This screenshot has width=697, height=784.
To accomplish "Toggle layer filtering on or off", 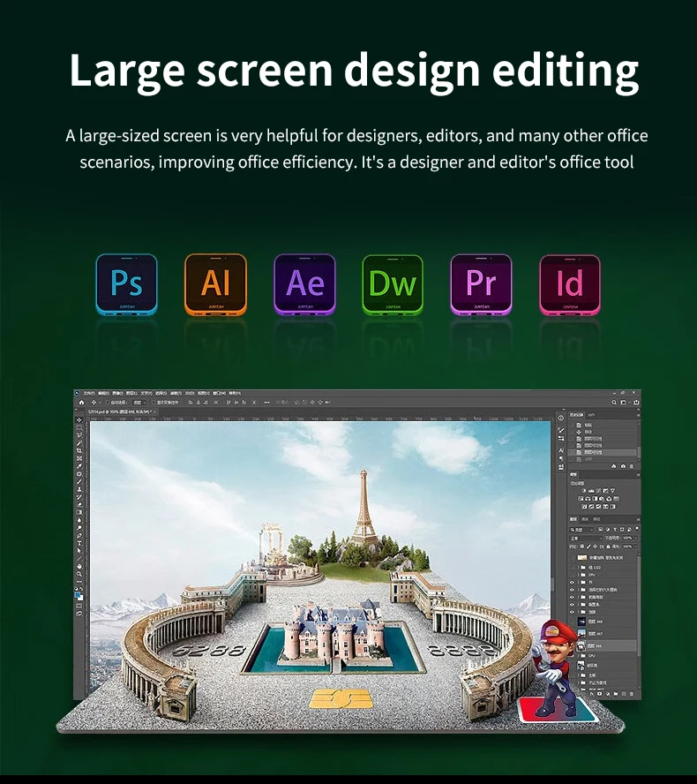I will pos(637,529).
